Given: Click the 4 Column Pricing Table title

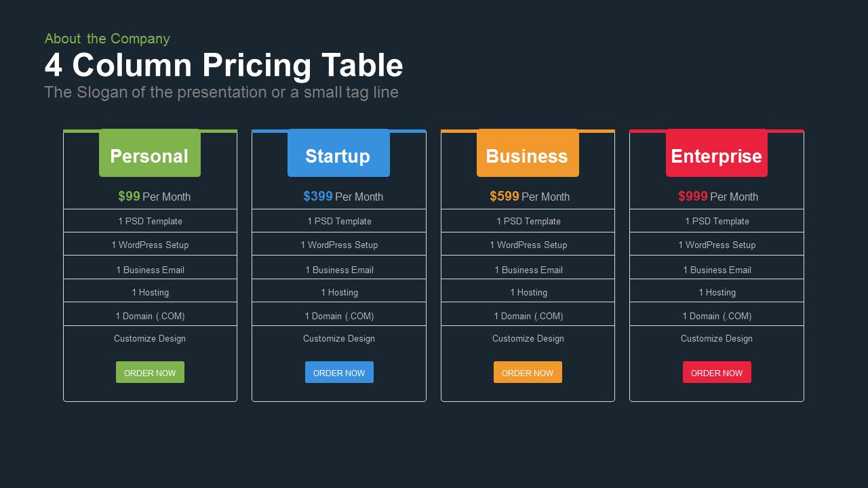Looking at the screenshot, I should point(224,66).
